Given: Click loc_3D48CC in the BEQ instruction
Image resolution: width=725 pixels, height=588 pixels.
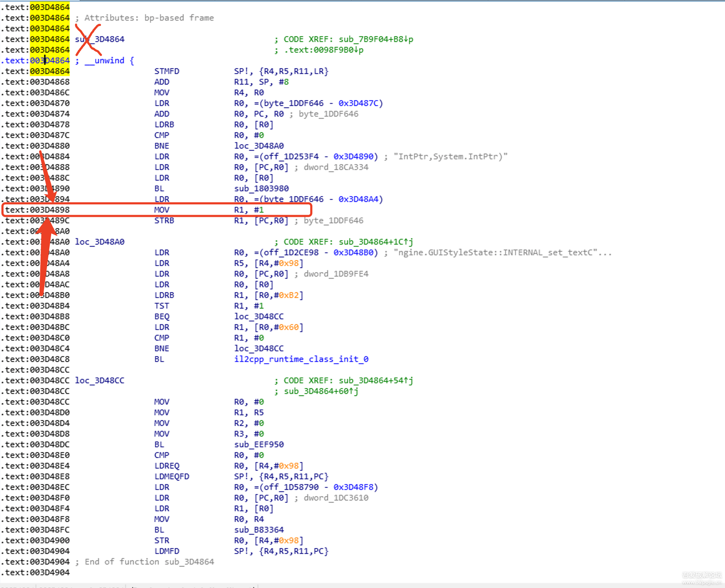Looking at the screenshot, I should (259, 316).
